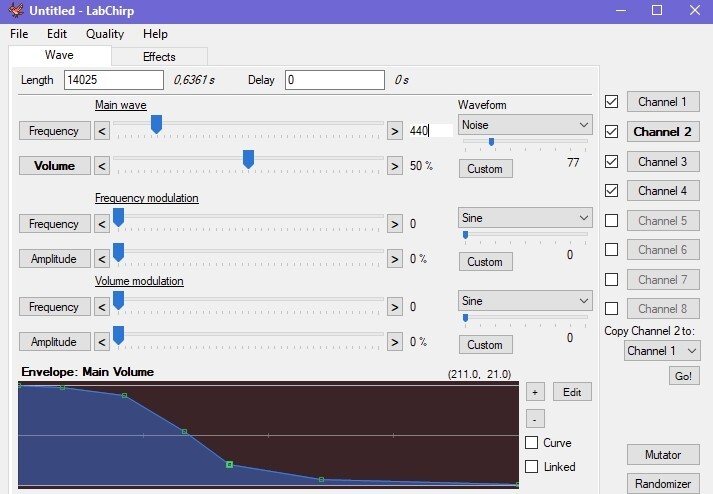Click the Length input field
The height and width of the screenshot is (494, 713).
[x=114, y=80]
